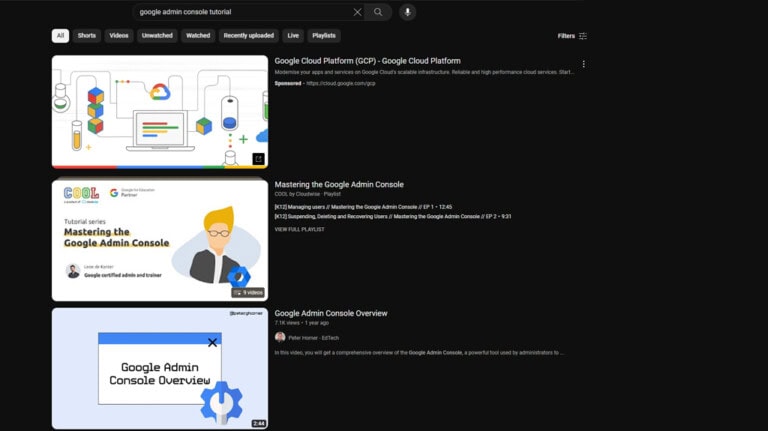Open the Suspending, Deleting users EP 2 video

tap(393, 216)
